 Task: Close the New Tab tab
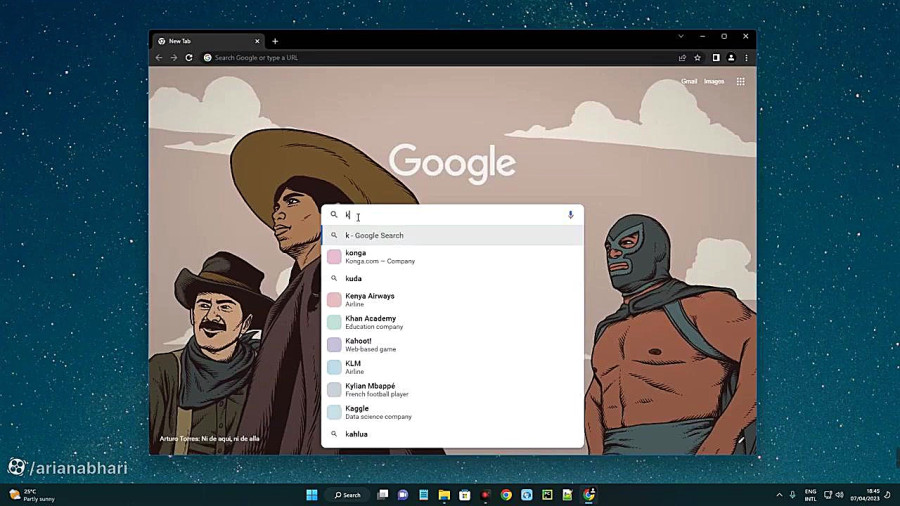pos(257,41)
